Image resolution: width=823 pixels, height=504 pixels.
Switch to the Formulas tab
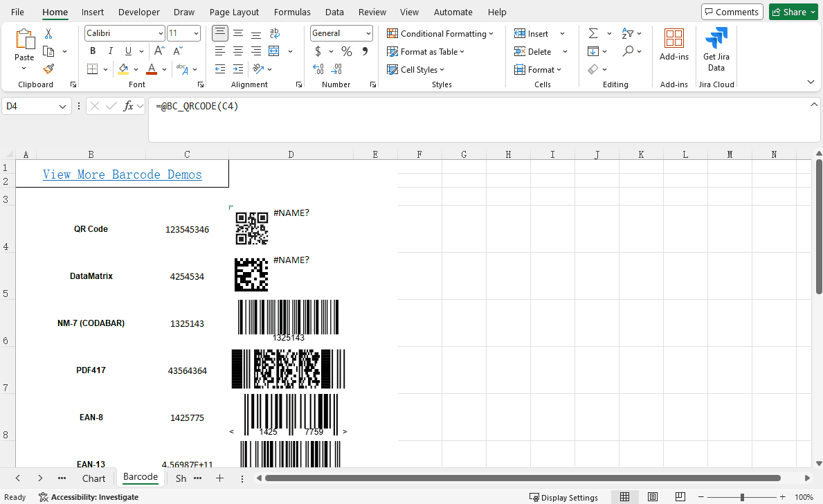[292, 12]
